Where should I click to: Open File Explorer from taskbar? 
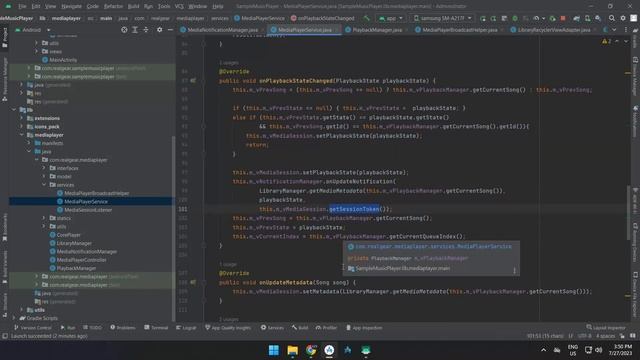pos(293,350)
